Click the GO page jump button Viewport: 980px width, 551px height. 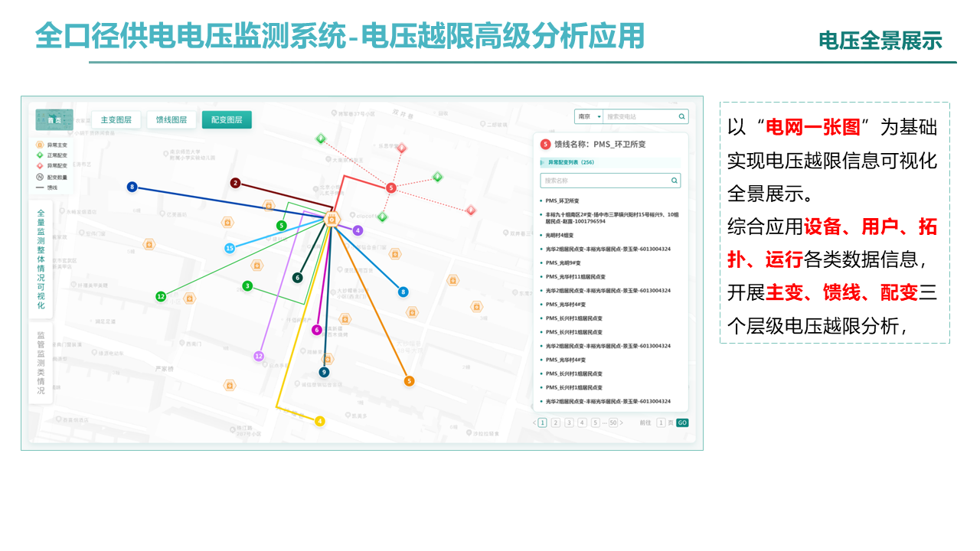[x=682, y=422]
